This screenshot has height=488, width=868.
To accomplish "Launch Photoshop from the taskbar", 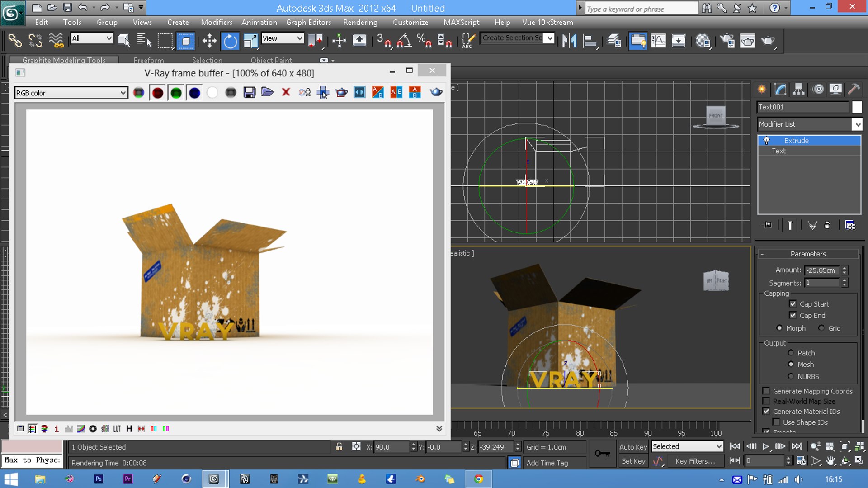I will click(x=99, y=479).
